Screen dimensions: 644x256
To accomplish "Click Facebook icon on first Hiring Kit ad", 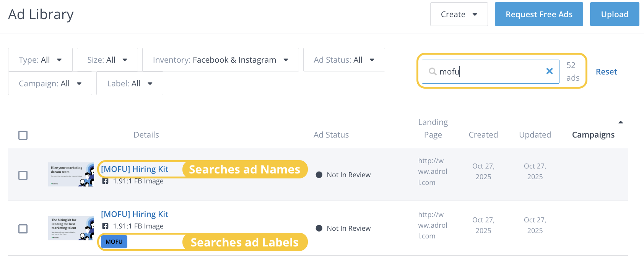I will tap(105, 181).
